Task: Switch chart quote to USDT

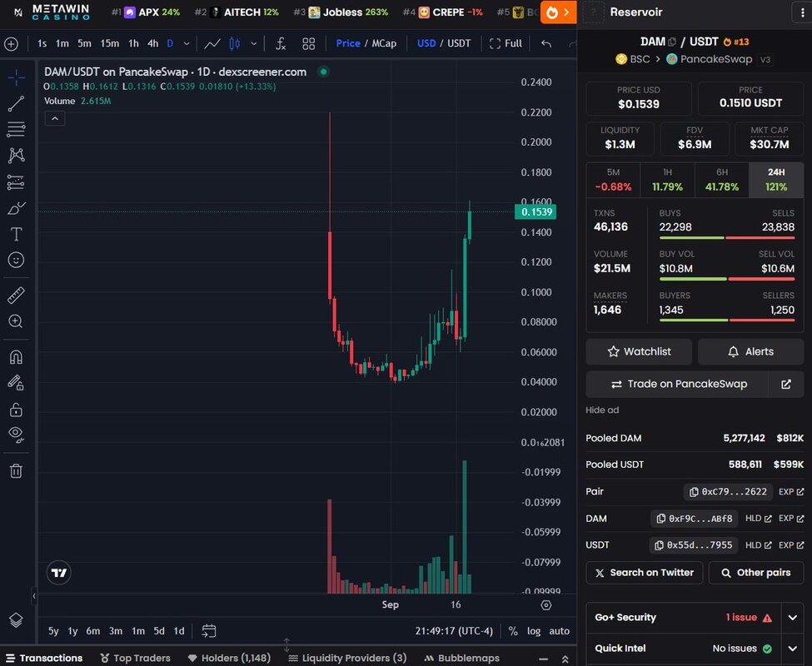Action: pos(459,43)
